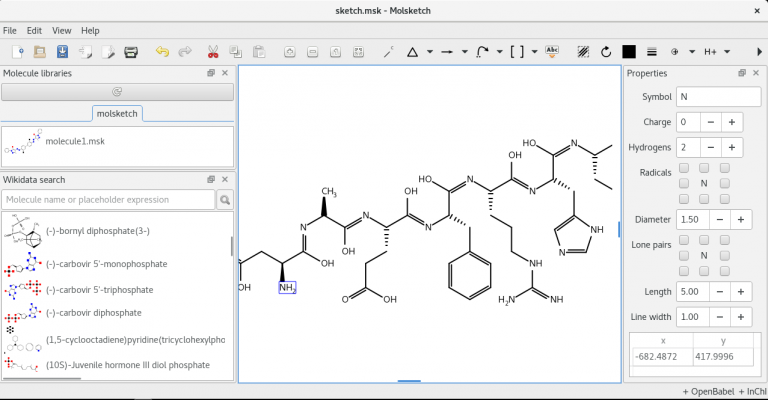Increase the Hydrogens count with plus button
This screenshot has height=400, width=768.
click(x=732, y=147)
